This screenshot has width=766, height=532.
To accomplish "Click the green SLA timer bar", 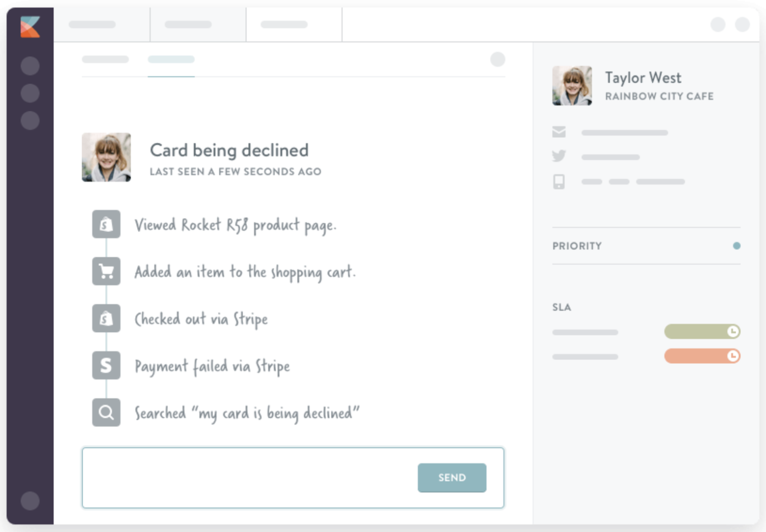I will pyautogui.click(x=702, y=331).
